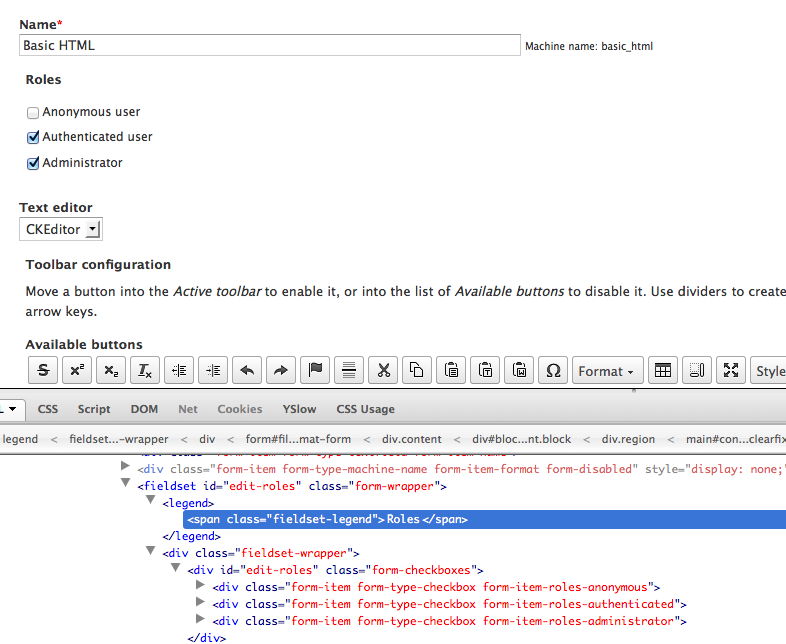Switch to the CSS tab
786x644 pixels.
click(x=48, y=409)
